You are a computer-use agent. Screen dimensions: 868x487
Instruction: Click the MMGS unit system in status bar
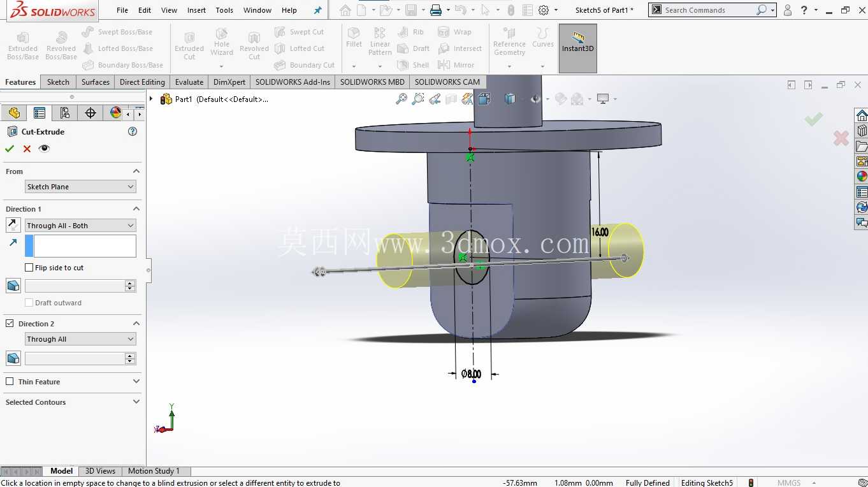[789, 483]
